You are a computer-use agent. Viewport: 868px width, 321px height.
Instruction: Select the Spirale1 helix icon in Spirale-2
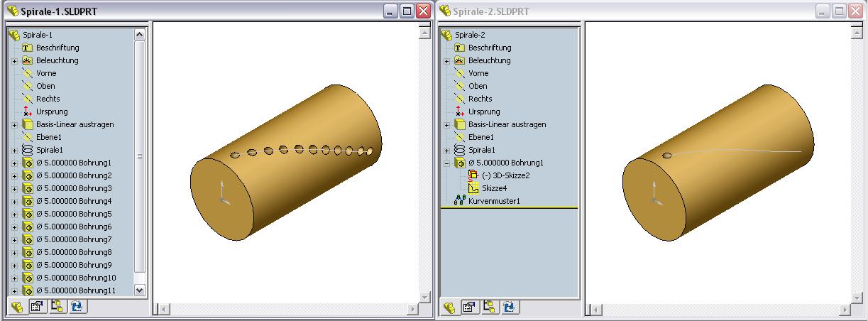(x=460, y=150)
